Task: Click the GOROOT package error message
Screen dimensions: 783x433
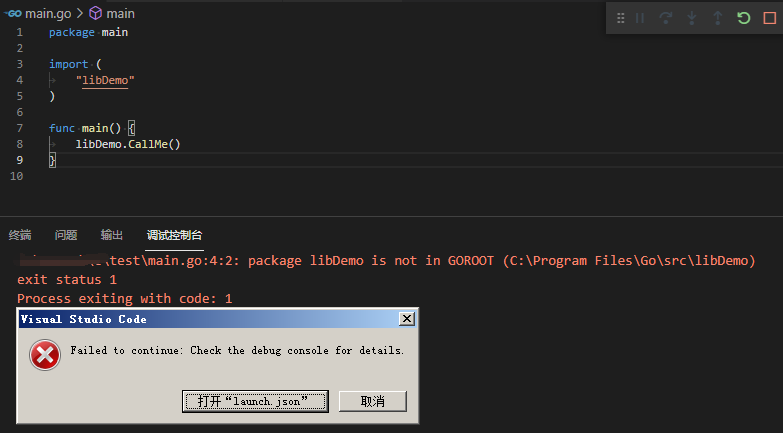Action: (x=387, y=260)
